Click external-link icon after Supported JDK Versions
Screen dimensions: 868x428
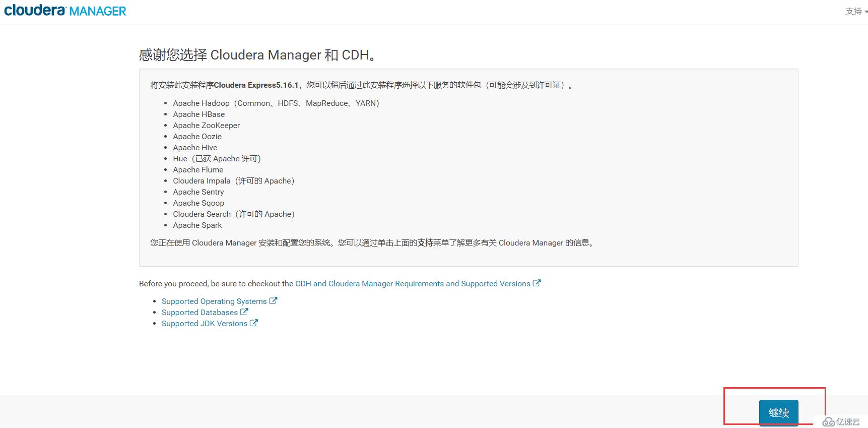(x=254, y=323)
